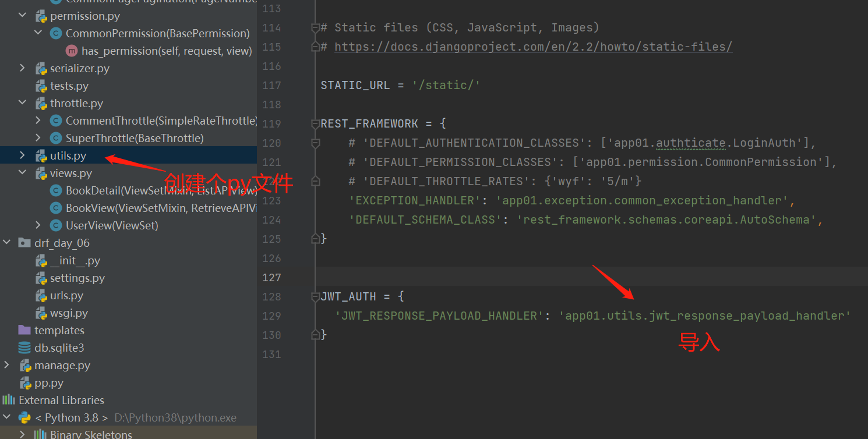Click the SuperThrottle class icon
Viewport: 868px width, 439px height.
[x=56, y=138]
